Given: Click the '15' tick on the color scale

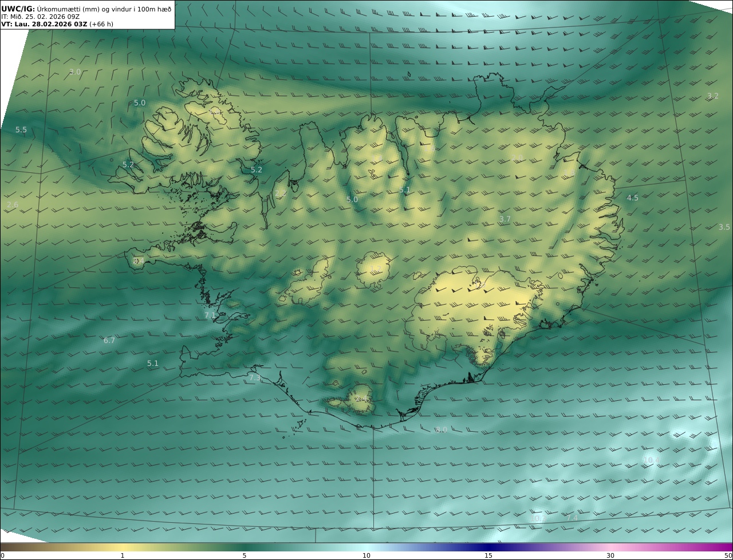Looking at the screenshot, I should click(488, 555).
